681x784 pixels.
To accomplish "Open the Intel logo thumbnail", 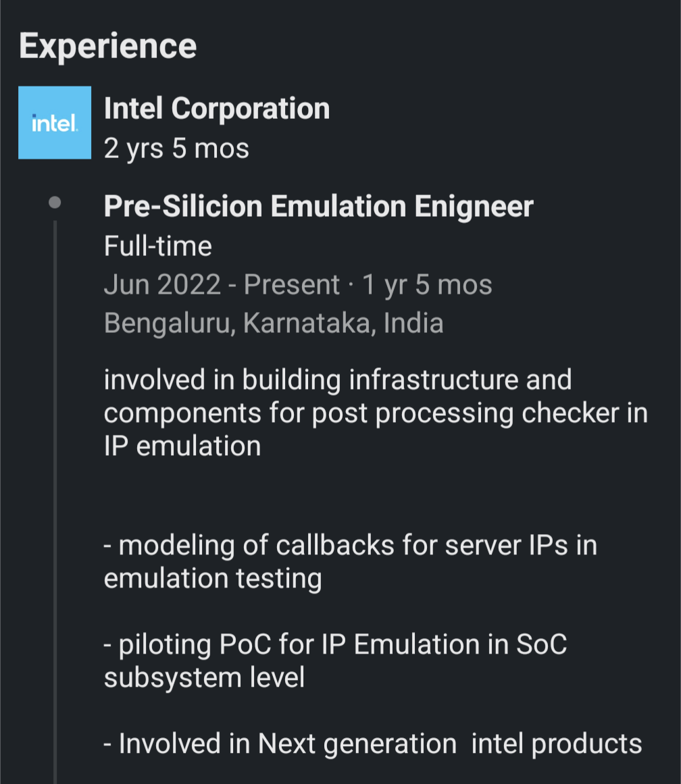I will (55, 122).
